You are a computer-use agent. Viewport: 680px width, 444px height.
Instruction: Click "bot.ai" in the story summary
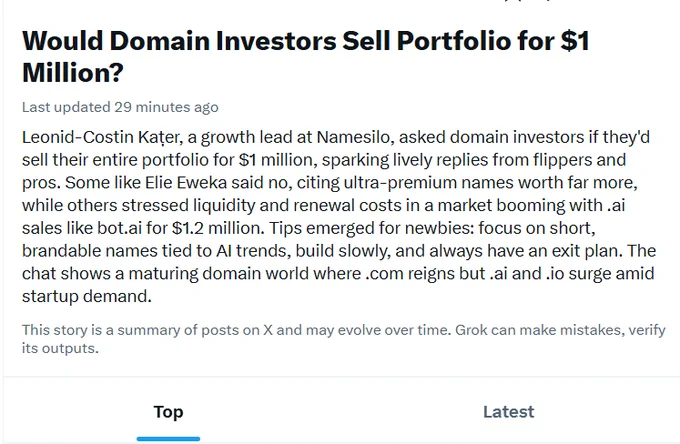point(119,228)
